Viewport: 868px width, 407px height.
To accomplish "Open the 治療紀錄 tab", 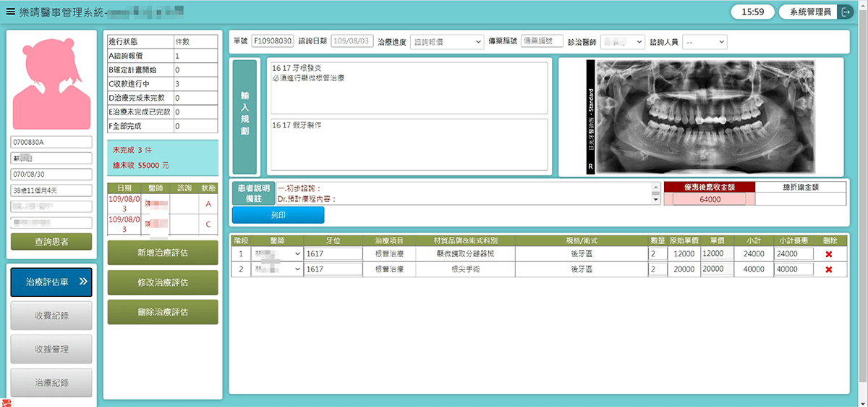I will tap(51, 382).
